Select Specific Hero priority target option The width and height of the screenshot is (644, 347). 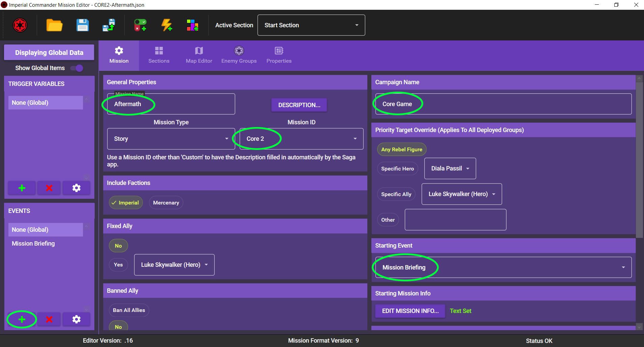397,169
